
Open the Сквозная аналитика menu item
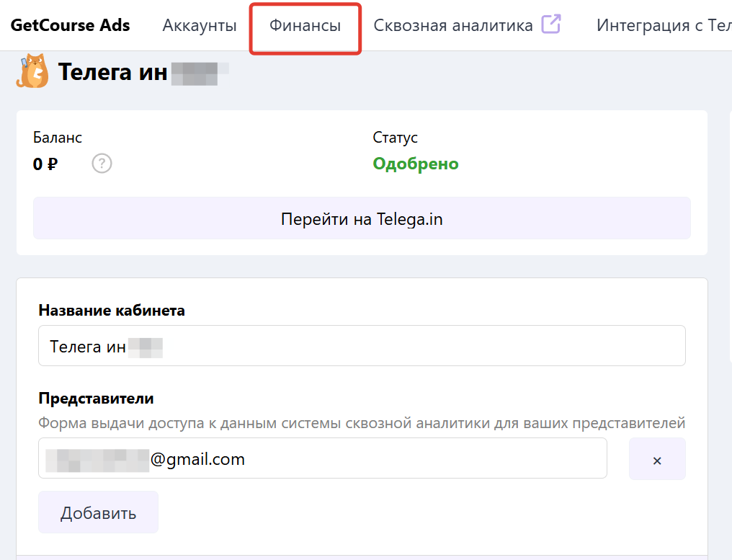(x=452, y=26)
